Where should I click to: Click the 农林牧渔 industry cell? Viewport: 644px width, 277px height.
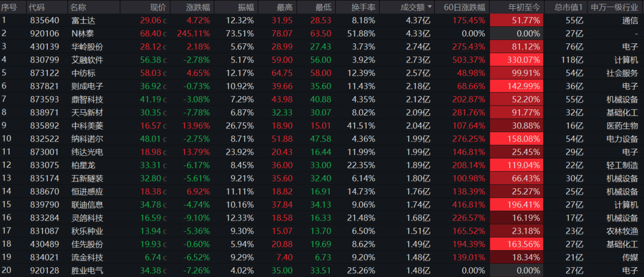(622, 231)
